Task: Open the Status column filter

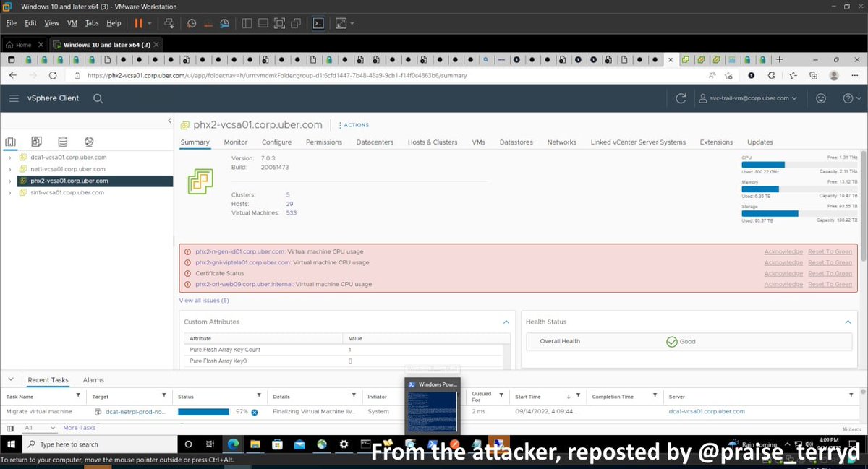Action: tap(258, 396)
